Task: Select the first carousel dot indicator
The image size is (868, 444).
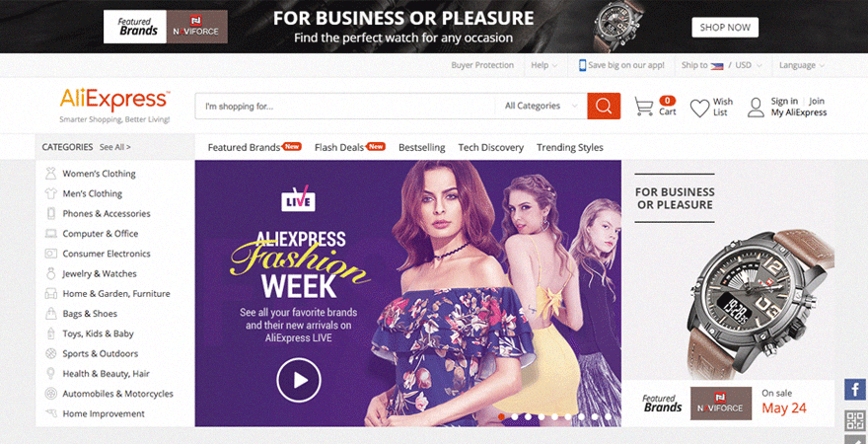Action: (501, 416)
